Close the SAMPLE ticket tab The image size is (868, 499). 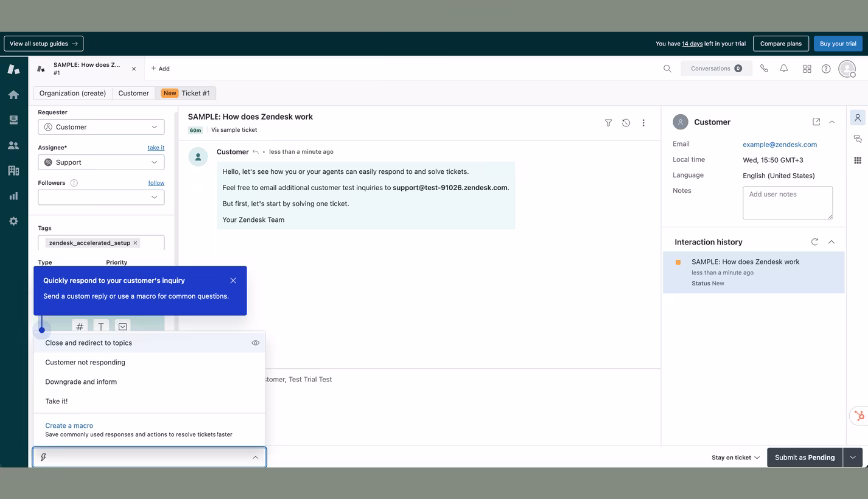134,69
